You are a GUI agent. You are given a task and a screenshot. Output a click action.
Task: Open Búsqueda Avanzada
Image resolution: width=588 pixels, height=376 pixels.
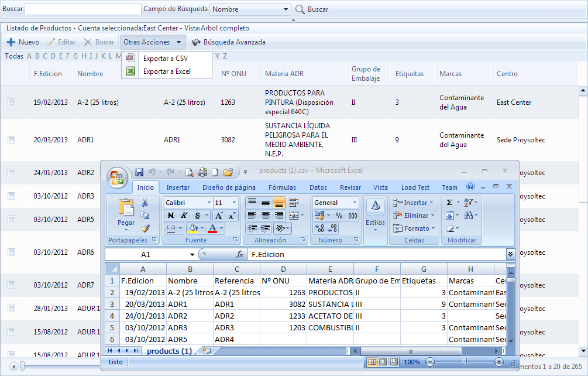228,42
